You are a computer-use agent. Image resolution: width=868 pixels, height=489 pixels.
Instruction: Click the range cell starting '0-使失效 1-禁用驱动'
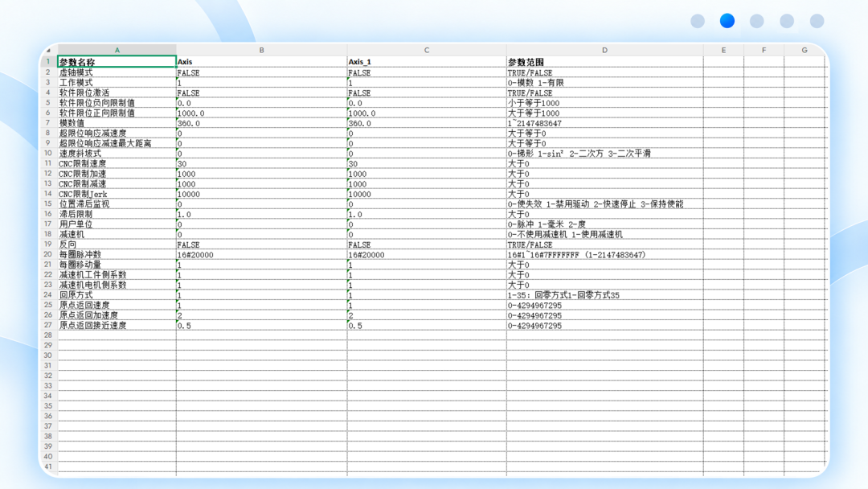(x=604, y=203)
